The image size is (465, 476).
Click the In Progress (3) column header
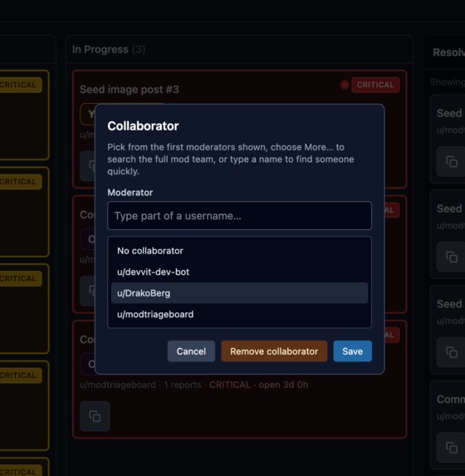click(109, 50)
